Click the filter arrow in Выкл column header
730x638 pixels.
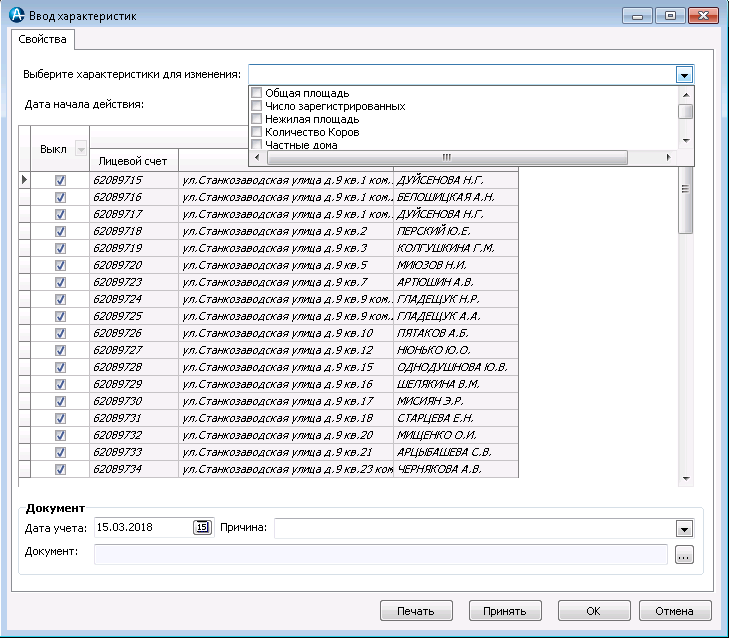pyautogui.click(x=80, y=149)
